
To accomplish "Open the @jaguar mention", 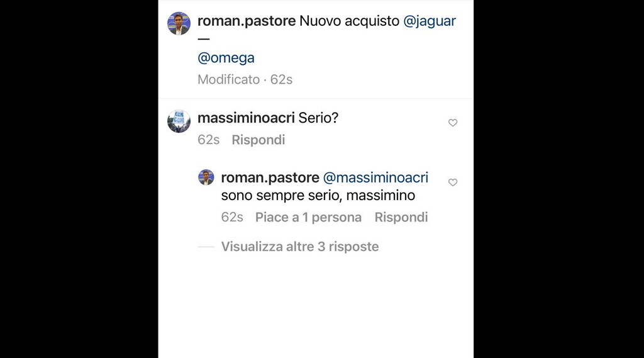I will point(429,21).
